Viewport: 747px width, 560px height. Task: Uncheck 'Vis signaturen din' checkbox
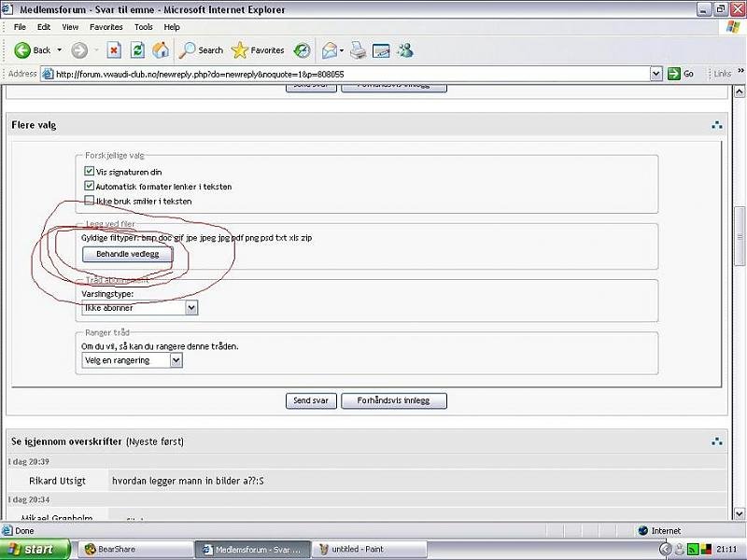(90, 172)
